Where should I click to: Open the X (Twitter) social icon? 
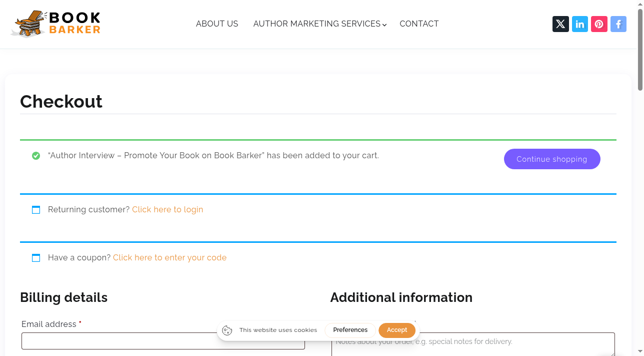coord(560,24)
